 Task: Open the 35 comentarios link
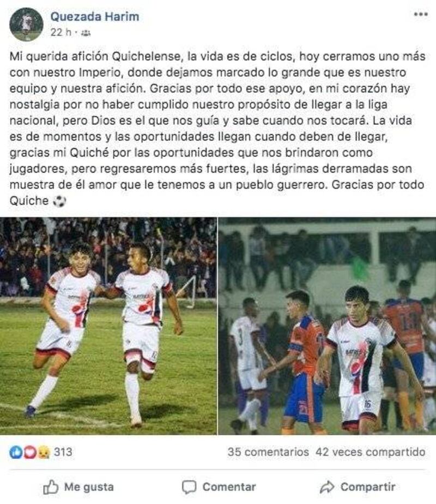(x=268, y=452)
